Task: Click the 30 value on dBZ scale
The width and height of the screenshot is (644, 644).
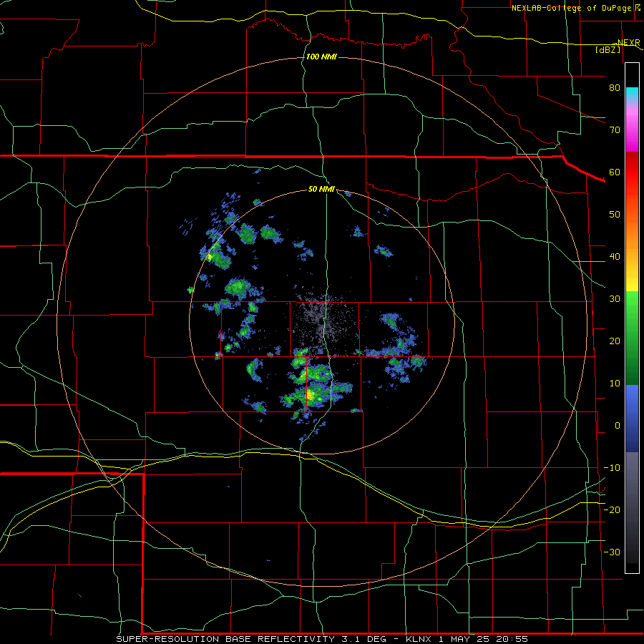Action: [x=615, y=298]
